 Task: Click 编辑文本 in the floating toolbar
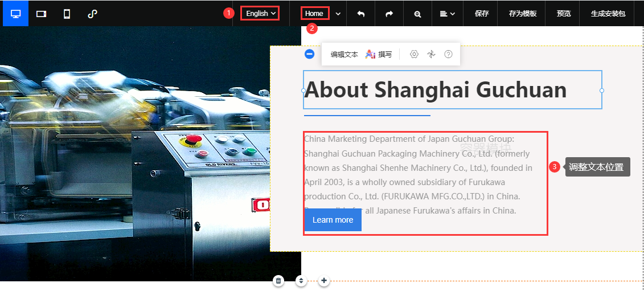[x=344, y=54]
